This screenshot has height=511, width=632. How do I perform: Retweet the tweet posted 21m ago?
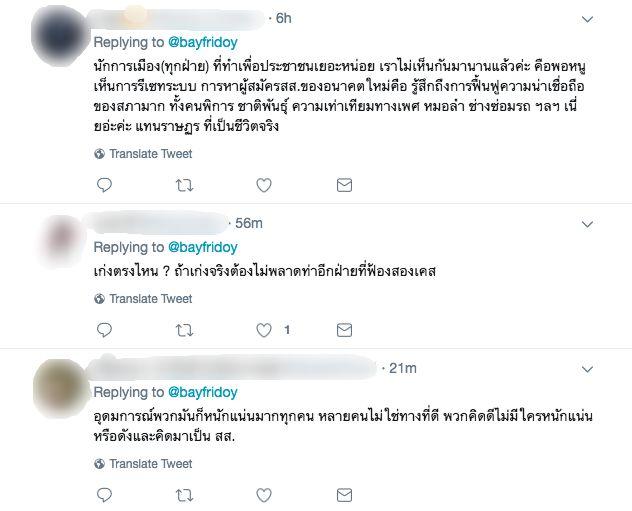(x=184, y=493)
